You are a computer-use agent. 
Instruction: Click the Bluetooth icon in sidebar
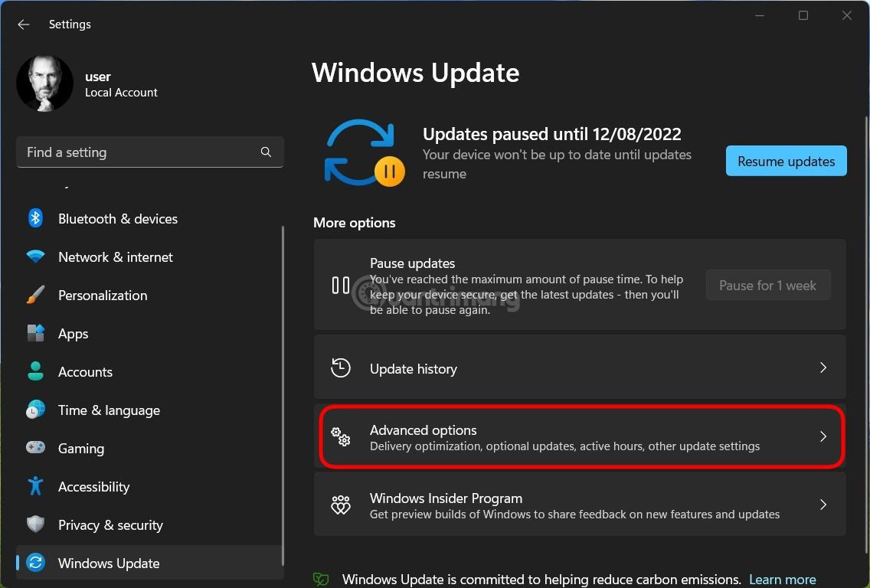tap(35, 218)
